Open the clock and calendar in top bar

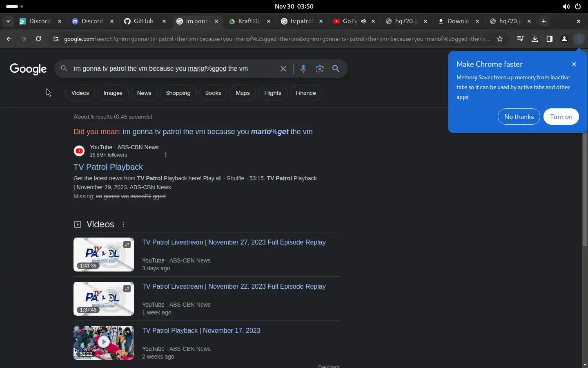(x=294, y=7)
